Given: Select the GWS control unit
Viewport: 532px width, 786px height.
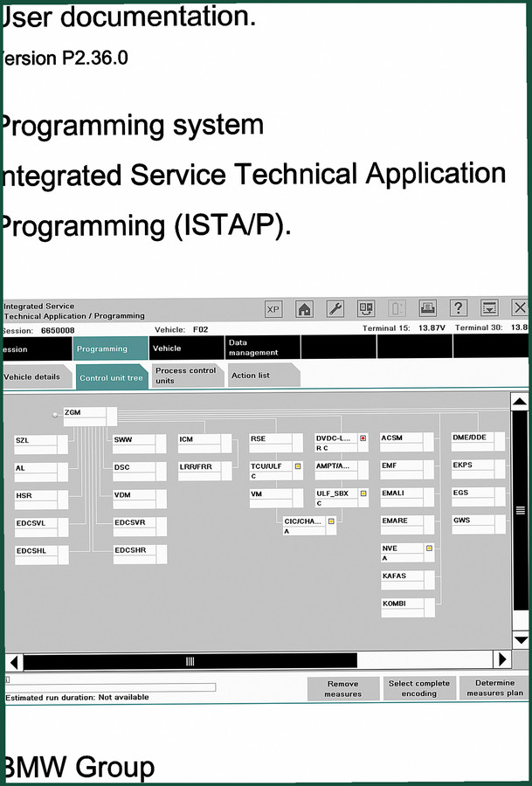Looking at the screenshot, I should pyautogui.click(x=479, y=525).
